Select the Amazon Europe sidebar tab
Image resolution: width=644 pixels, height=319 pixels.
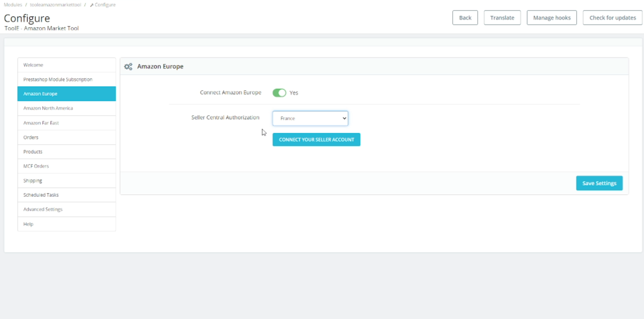[x=67, y=94]
